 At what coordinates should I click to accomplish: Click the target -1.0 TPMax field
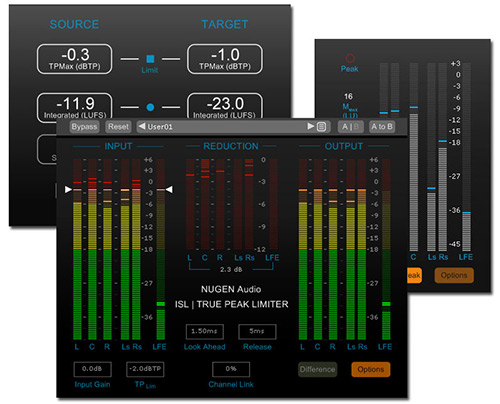(x=225, y=59)
